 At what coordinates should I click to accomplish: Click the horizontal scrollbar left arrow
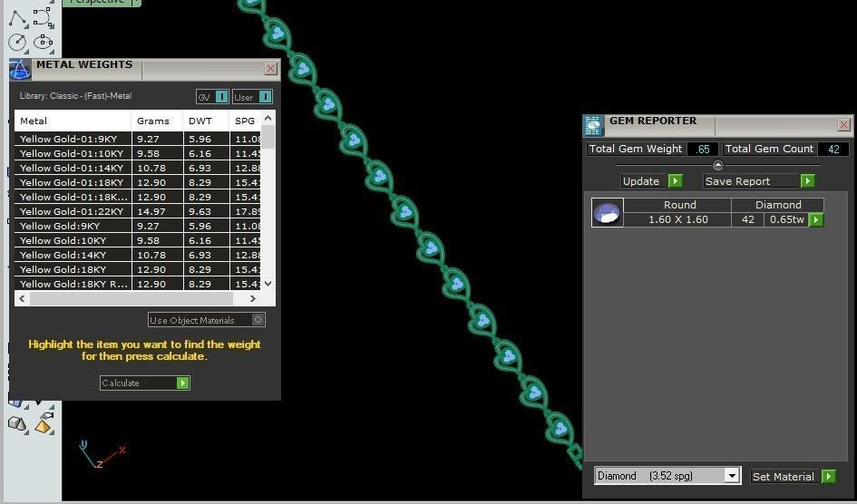tap(22, 299)
